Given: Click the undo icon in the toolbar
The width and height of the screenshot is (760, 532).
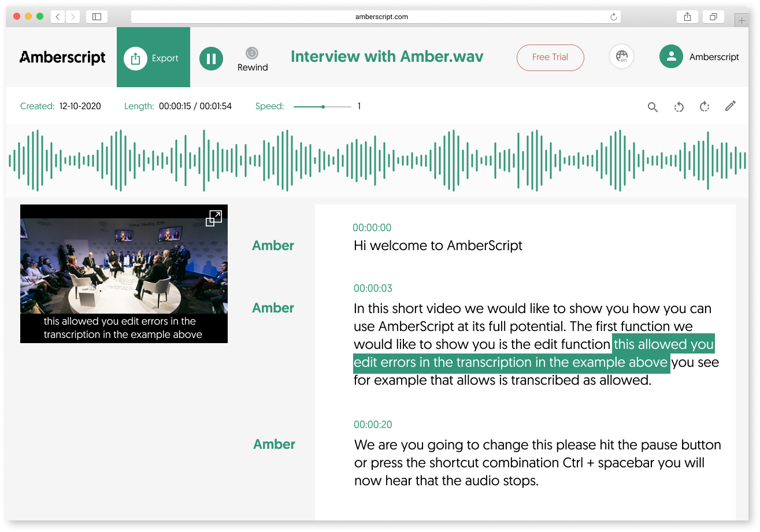Looking at the screenshot, I should [x=679, y=107].
